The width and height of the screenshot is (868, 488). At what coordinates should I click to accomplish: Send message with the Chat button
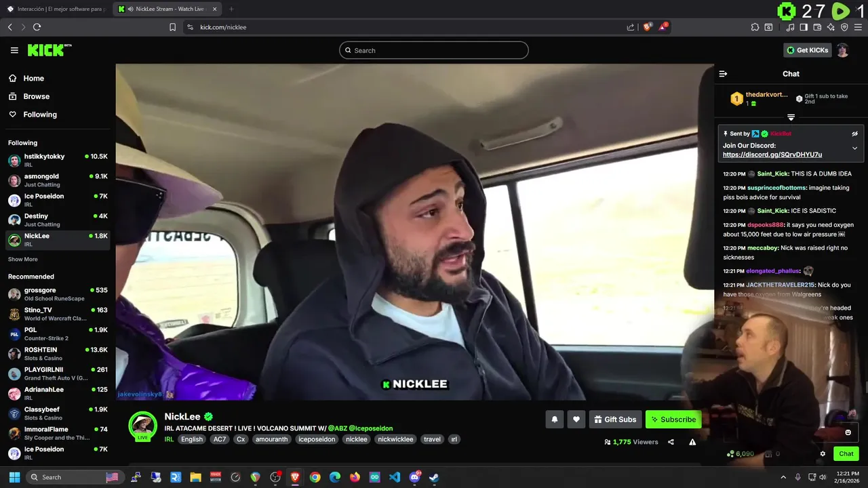pyautogui.click(x=846, y=454)
